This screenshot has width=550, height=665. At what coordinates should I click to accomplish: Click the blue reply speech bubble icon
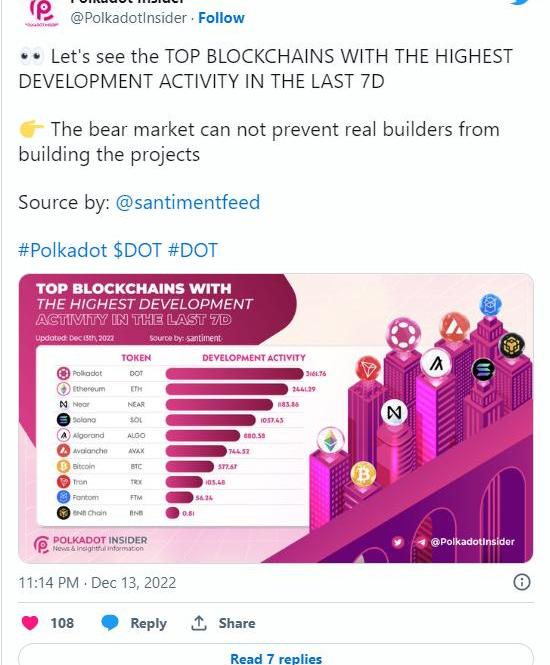[x=110, y=623]
